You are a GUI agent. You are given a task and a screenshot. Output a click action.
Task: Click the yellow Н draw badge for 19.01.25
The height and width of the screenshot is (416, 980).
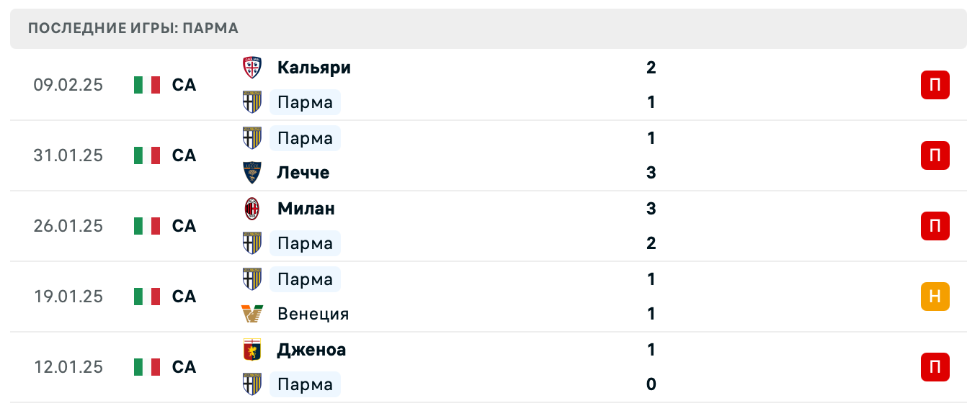pyautogui.click(x=935, y=297)
